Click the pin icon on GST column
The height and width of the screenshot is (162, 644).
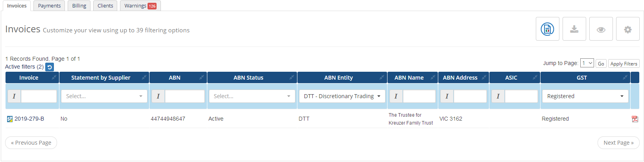pos(625,77)
